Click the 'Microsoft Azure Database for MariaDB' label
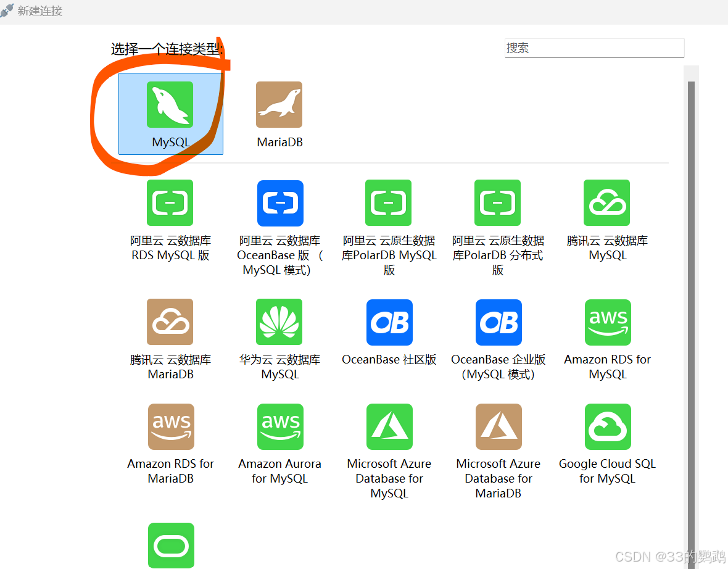Screen dimensions: 728x569 tap(498, 478)
